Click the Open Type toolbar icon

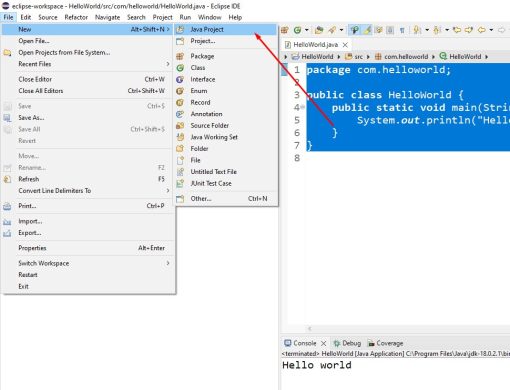[x=319, y=30]
